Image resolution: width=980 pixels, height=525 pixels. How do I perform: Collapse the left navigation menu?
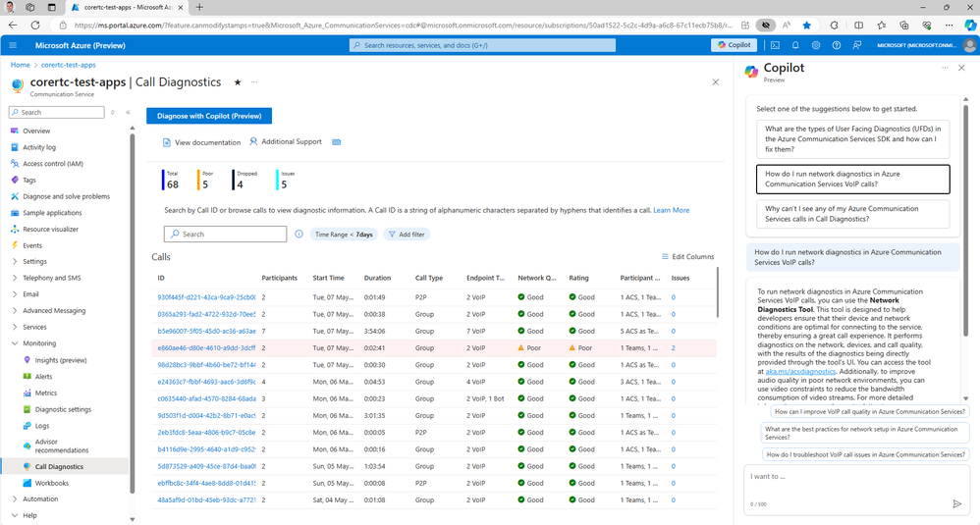pos(128,113)
